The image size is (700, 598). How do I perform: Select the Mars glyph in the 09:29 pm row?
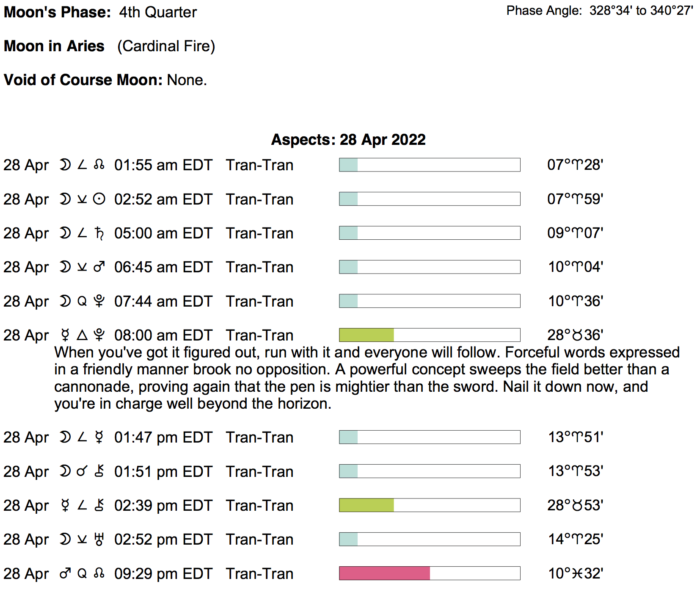tap(65, 573)
